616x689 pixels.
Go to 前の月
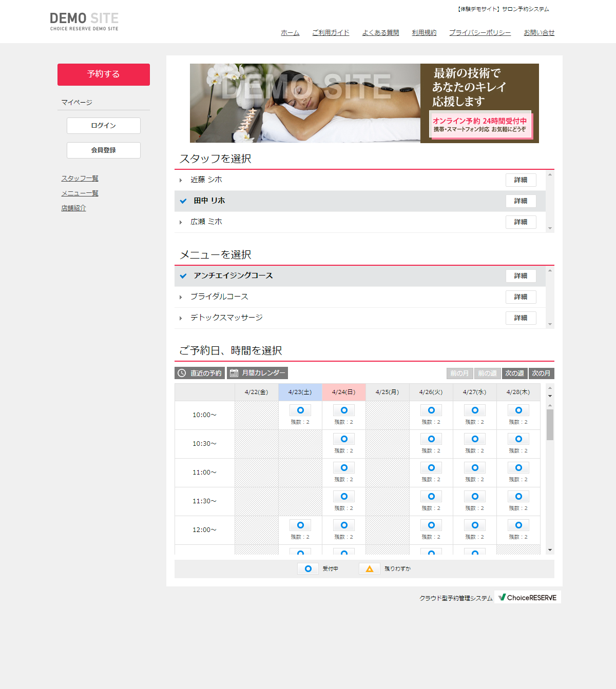coord(460,373)
